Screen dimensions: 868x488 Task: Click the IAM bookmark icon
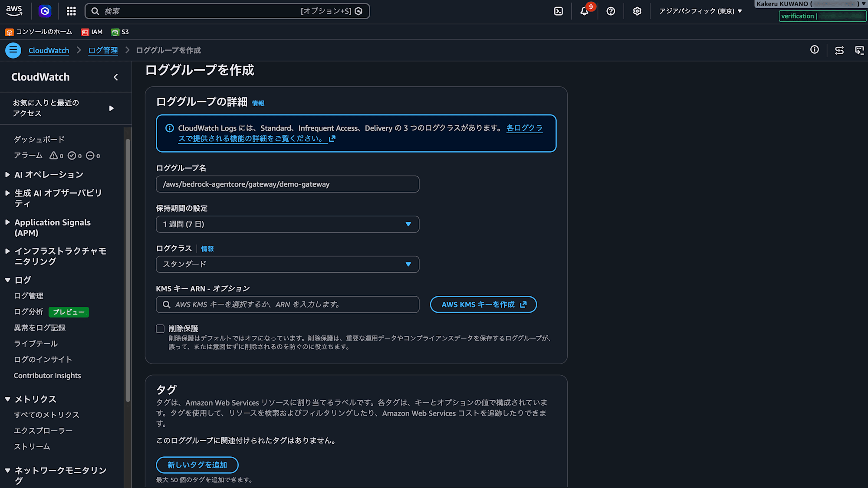85,32
